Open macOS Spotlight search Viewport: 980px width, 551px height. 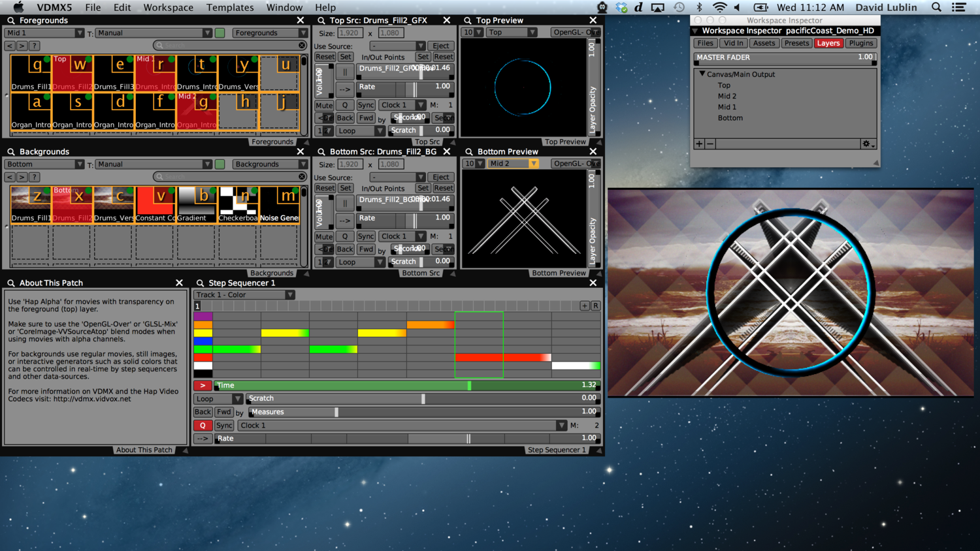pos(936,7)
